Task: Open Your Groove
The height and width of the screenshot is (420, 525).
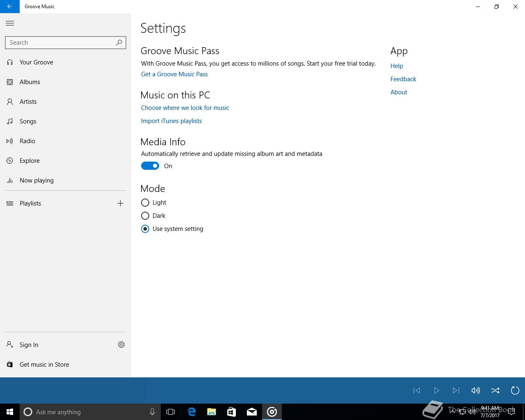Action: click(66, 62)
